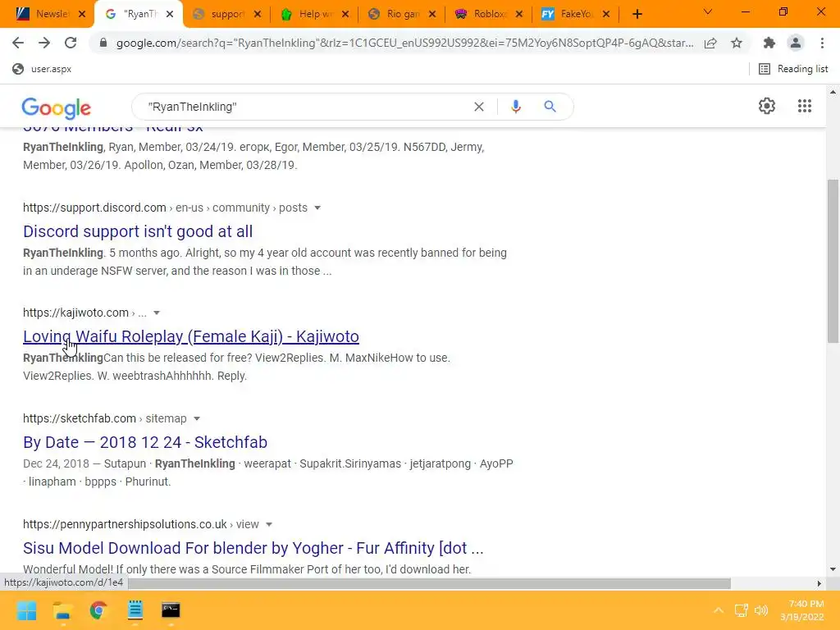Open the Command Prompt taskbar icon

coord(171,610)
